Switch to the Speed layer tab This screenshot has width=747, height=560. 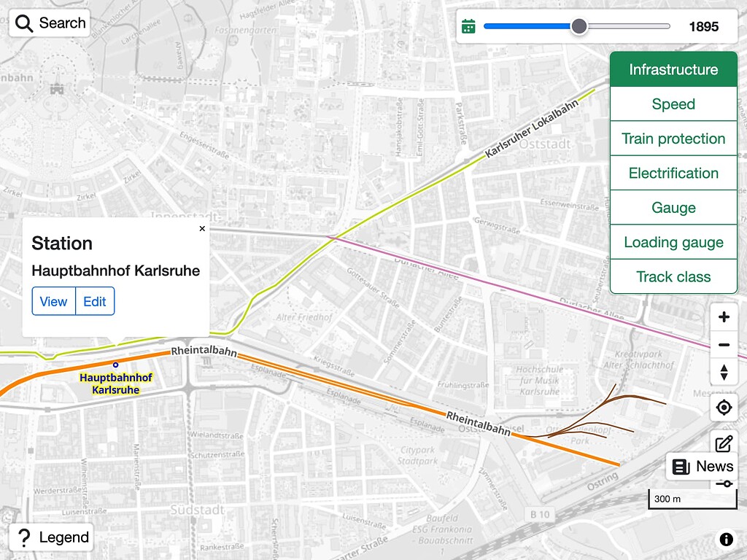click(x=673, y=104)
